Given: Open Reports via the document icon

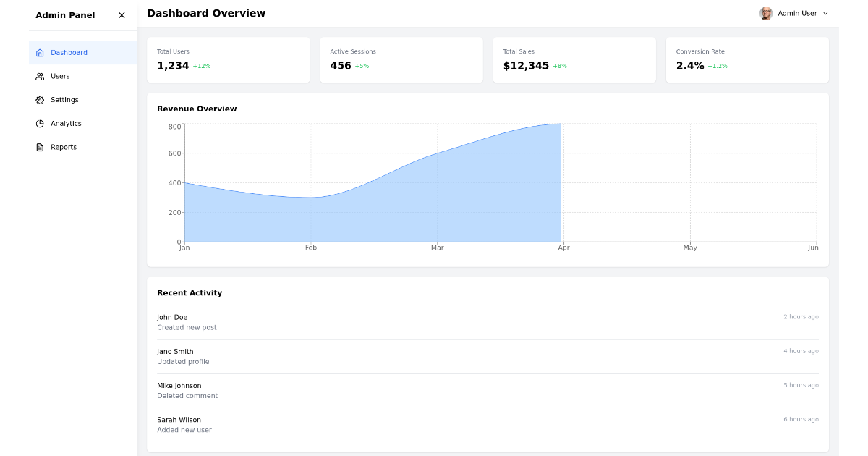Looking at the screenshot, I should click(40, 147).
